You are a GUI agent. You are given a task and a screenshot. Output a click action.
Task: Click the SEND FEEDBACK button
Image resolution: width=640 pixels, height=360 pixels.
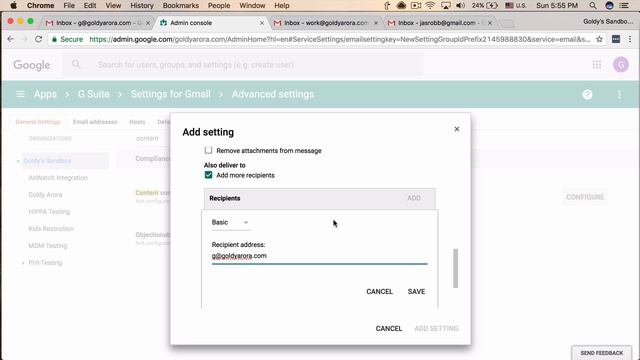coord(602,353)
